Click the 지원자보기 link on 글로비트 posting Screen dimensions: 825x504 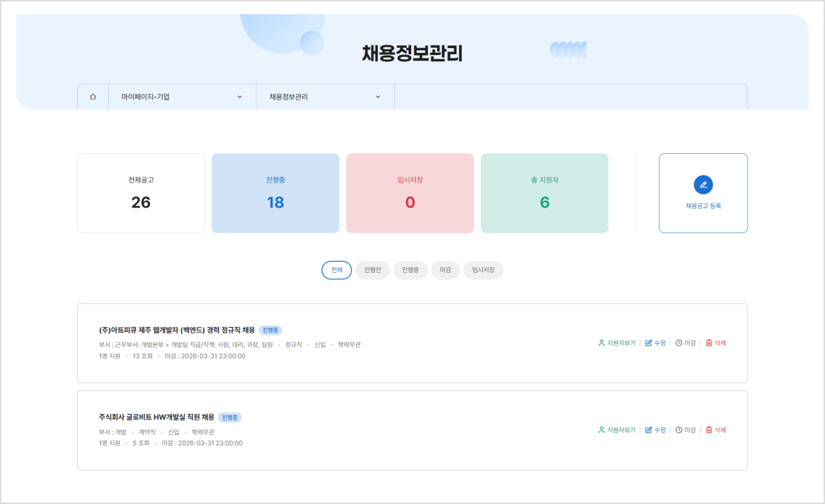620,430
